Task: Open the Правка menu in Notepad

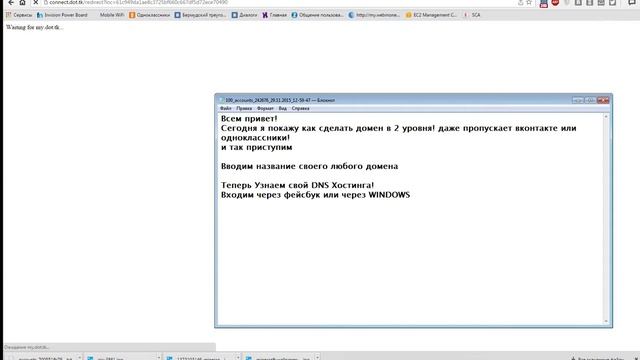Action: point(244,109)
